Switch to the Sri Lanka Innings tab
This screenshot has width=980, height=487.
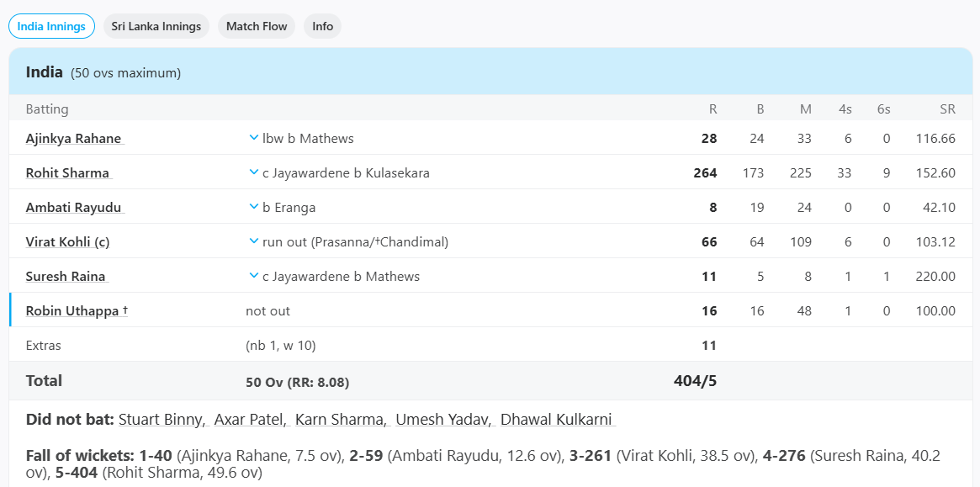click(156, 26)
